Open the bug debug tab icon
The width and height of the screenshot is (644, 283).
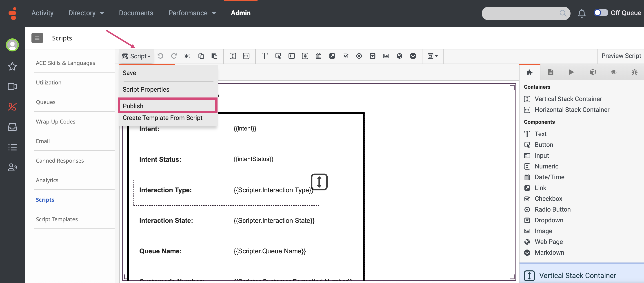coord(634,72)
